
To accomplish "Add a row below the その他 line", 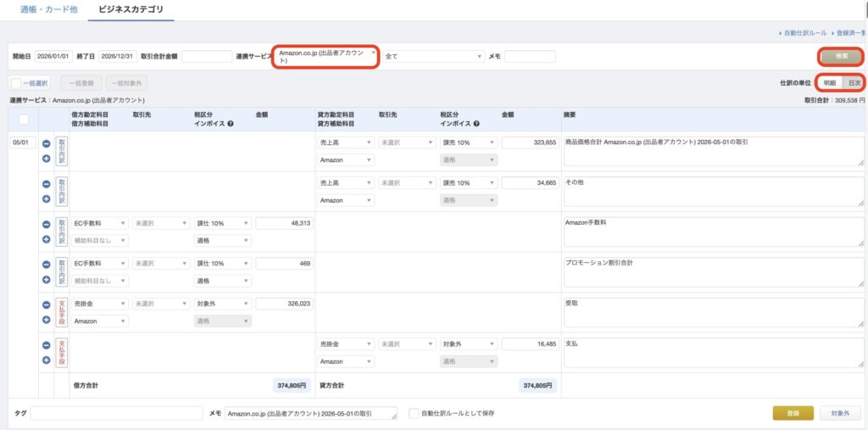I will (47, 199).
